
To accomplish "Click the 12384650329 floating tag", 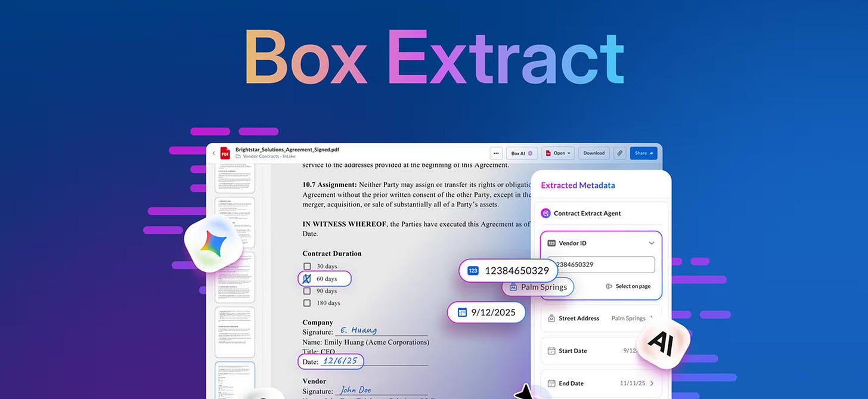I will pos(508,271).
